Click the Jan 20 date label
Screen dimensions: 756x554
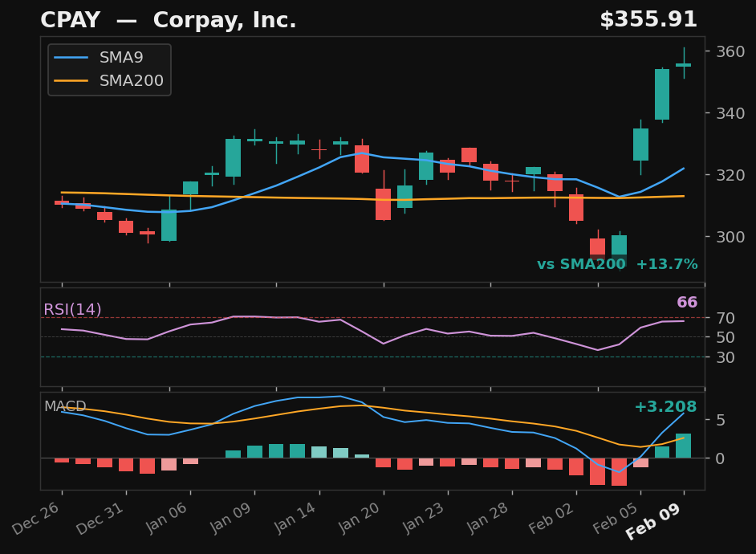pyautogui.click(x=358, y=518)
